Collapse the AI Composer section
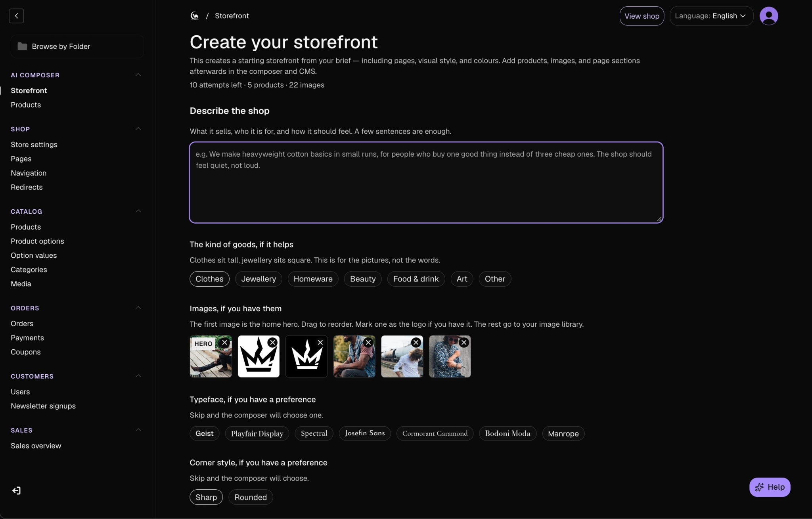Image resolution: width=812 pixels, height=519 pixels. coord(138,75)
